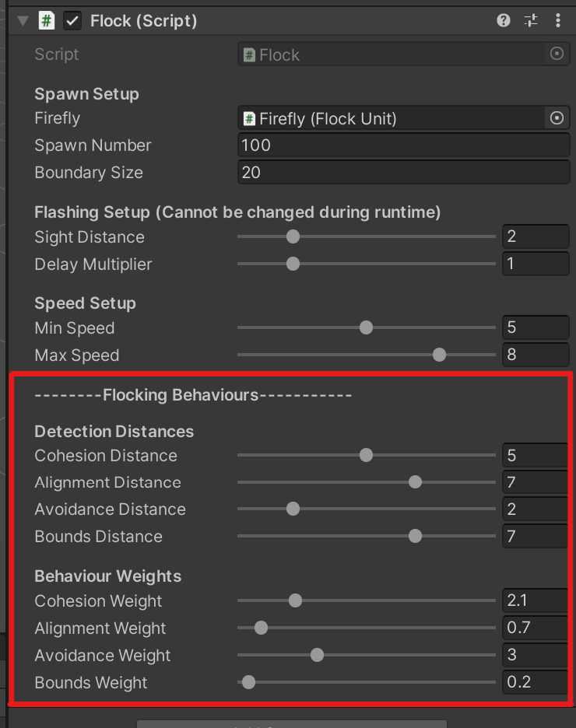Click the Cohesion Weight value field
The height and width of the screenshot is (728, 576).
536,600
